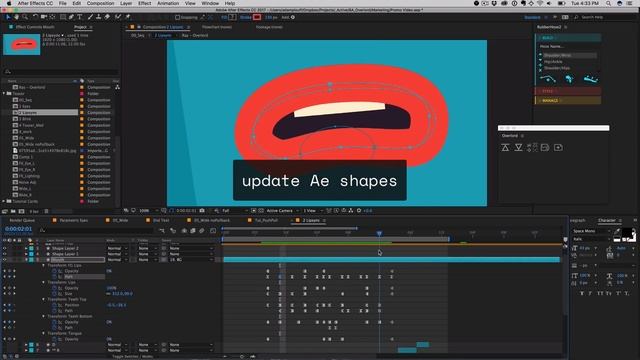
Task: Select the Eraser tool
Action: click(107, 17)
